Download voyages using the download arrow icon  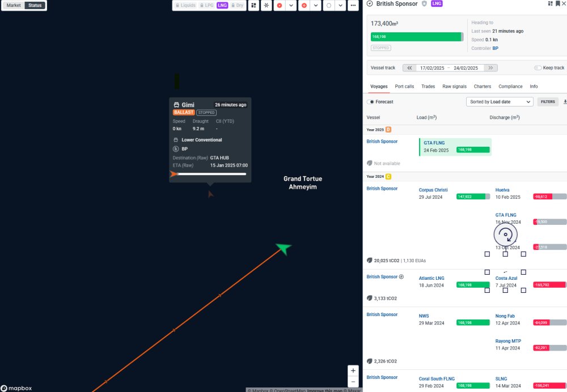[x=565, y=102]
